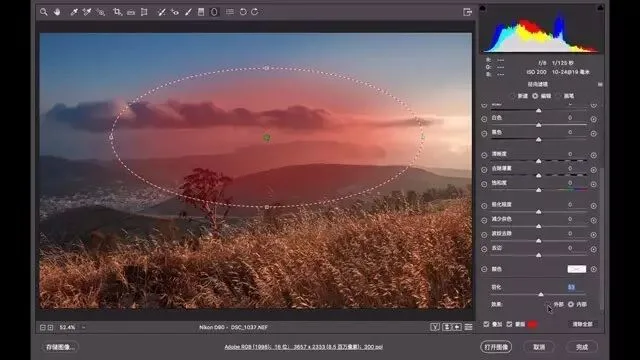Click plus icon for 白色 slider

click(594, 119)
